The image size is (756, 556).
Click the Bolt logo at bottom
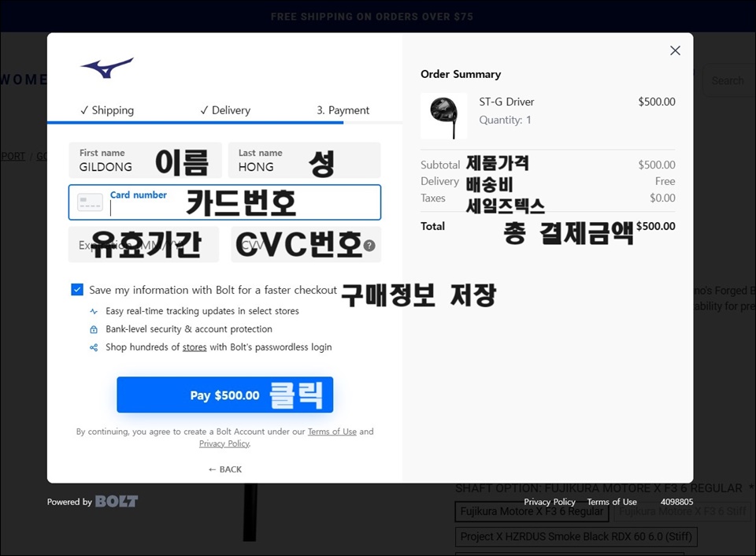pyautogui.click(x=117, y=502)
